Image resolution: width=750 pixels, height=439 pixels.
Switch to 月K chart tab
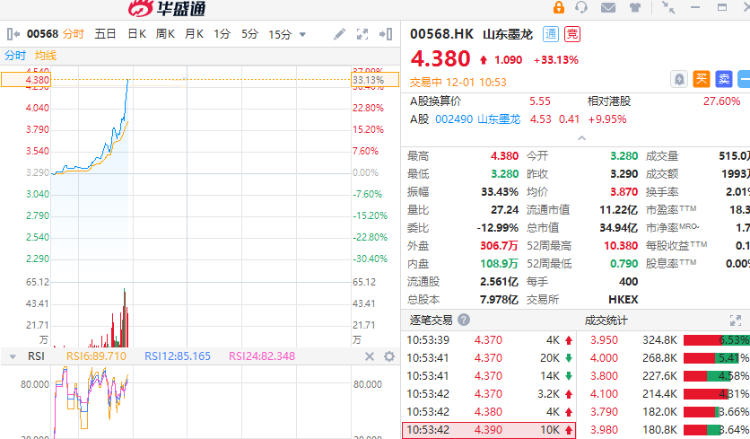194,34
